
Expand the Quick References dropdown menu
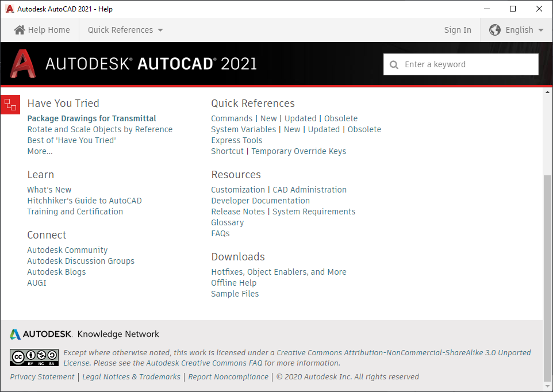pyautogui.click(x=125, y=30)
